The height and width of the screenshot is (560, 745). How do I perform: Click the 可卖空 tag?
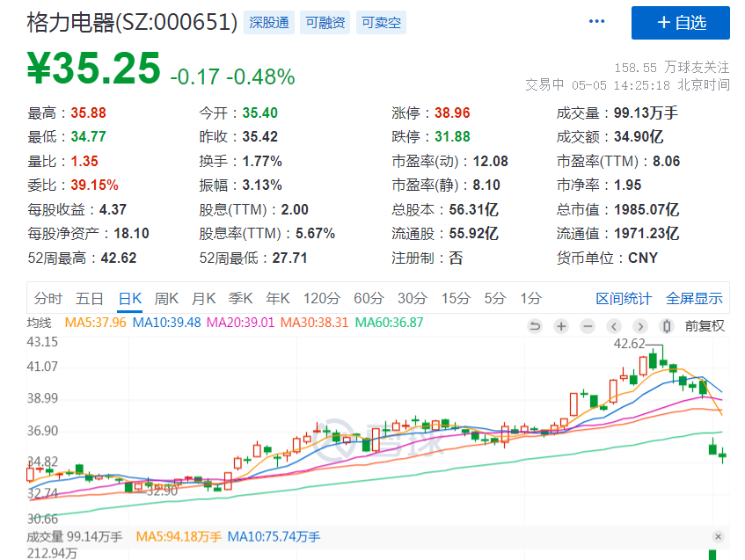coord(380,23)
